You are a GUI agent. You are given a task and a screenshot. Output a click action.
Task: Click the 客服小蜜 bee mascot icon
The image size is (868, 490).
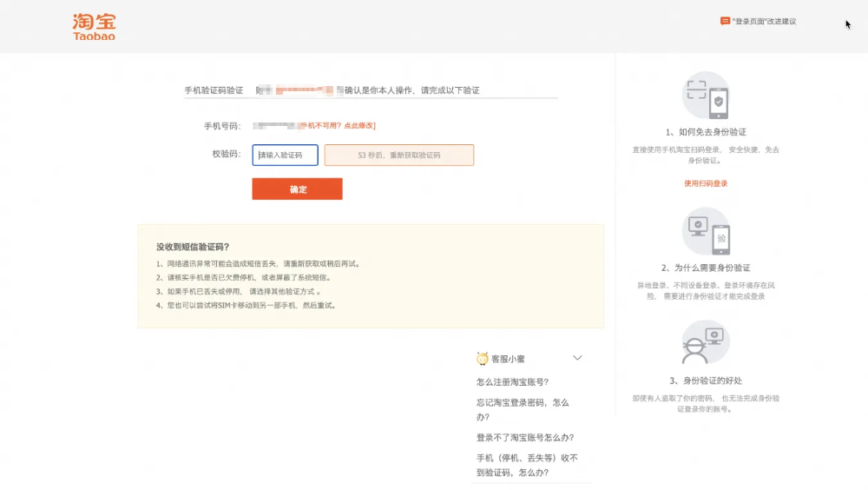pos(483,358)
